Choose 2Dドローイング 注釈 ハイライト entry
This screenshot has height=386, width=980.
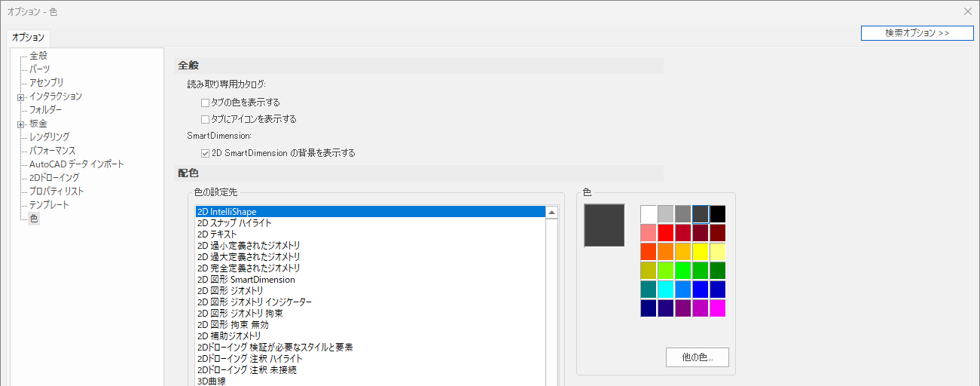tap(371, 359)
